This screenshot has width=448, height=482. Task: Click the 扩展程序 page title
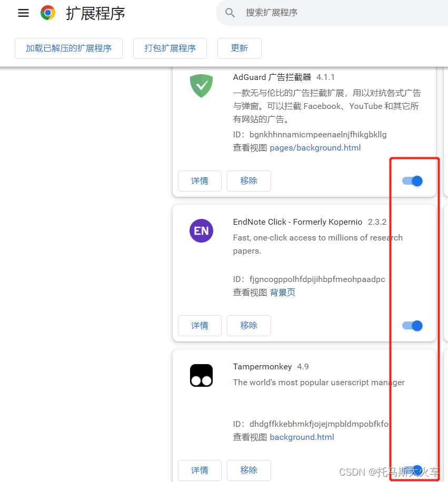tap(95, 13)
